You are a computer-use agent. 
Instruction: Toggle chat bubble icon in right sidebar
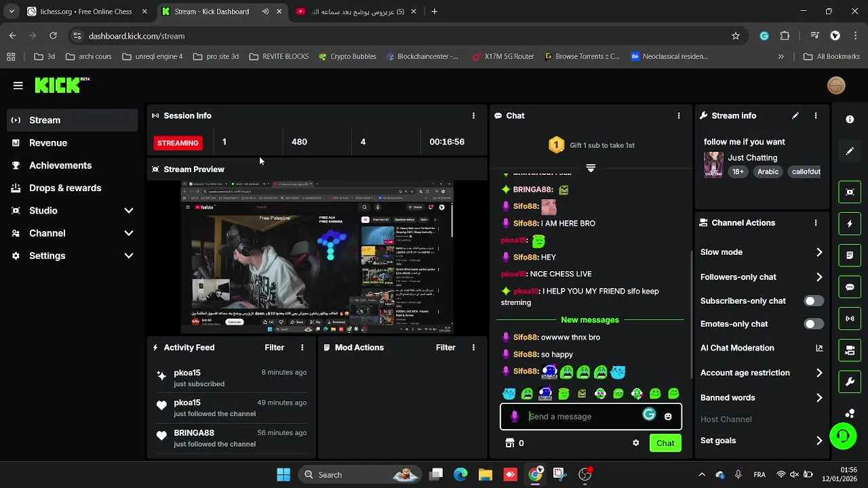tap(850, 287)
